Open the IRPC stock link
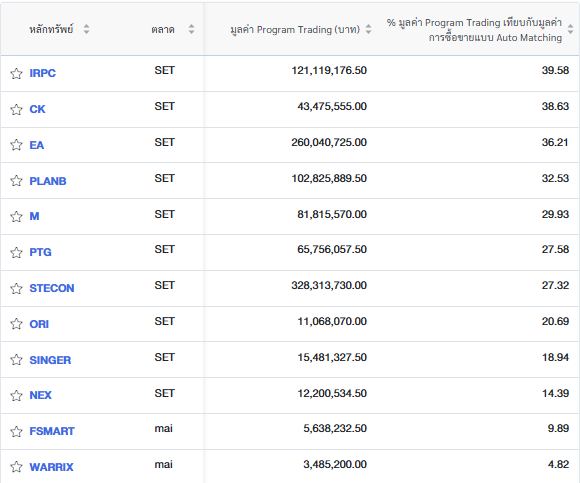The width and height of the screenshot is (580, 483). tap(43, 73)
